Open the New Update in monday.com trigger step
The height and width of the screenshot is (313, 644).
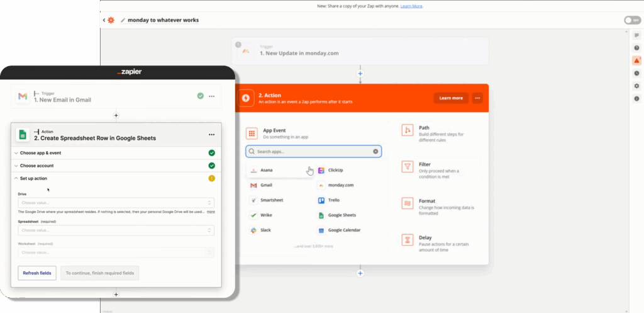point(360,50)
